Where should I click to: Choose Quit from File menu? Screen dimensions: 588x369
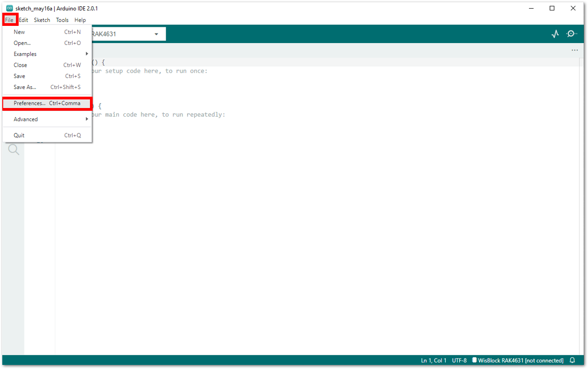coord(47,135)
